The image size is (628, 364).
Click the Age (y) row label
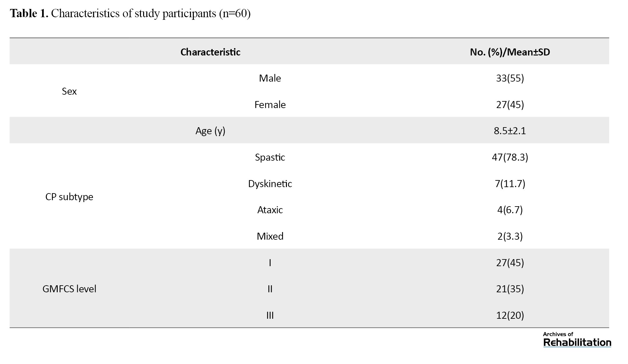[210, 131]
